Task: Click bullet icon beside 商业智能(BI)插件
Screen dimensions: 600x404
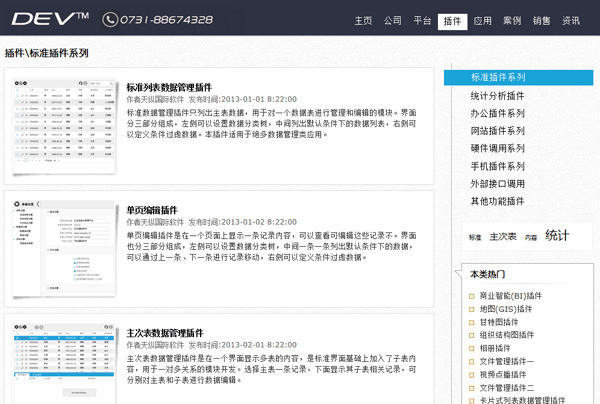Action: 472,296
